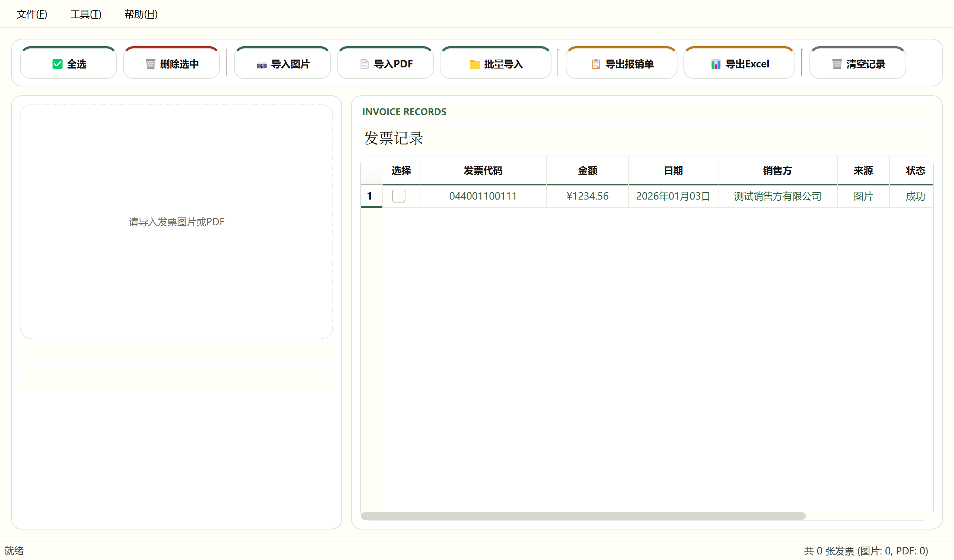Click the camera icon on 导入图片

click(262, 65)
